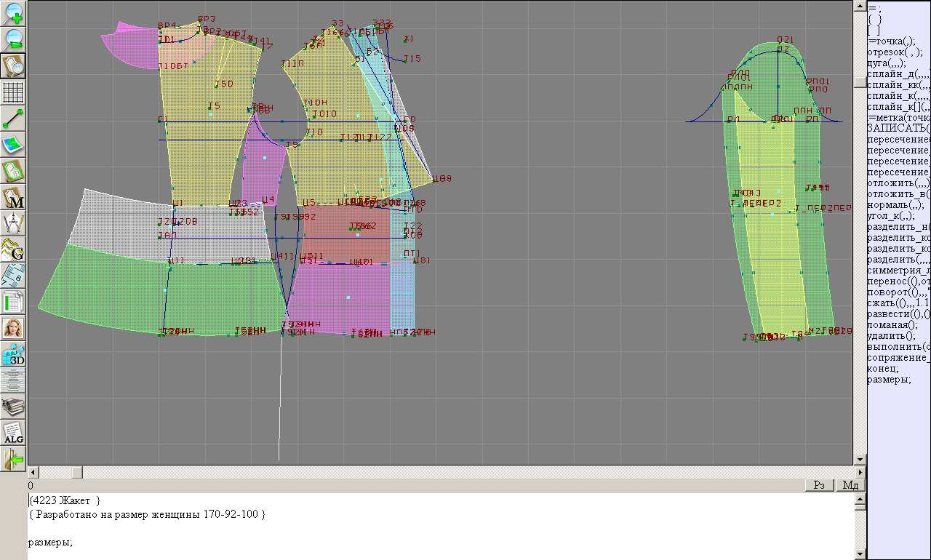Open the 3D view icon

click(14, 354)
